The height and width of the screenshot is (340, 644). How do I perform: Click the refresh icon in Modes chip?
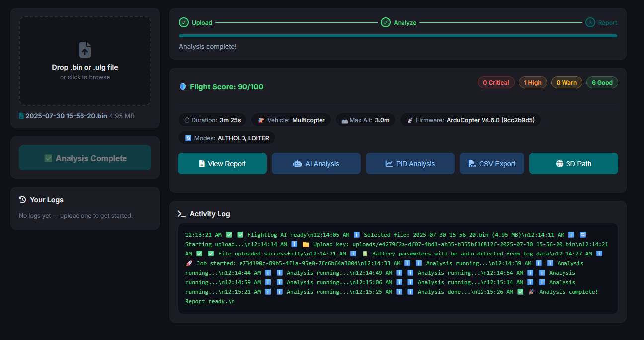[x=188, y=138]
